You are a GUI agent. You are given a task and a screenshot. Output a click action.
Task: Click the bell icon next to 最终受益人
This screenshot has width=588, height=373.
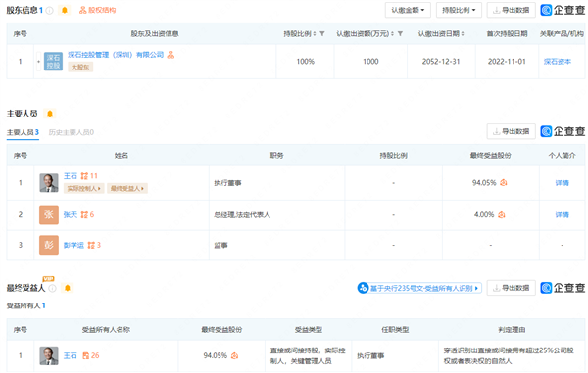pyautogui.click(x=68, y=288)
